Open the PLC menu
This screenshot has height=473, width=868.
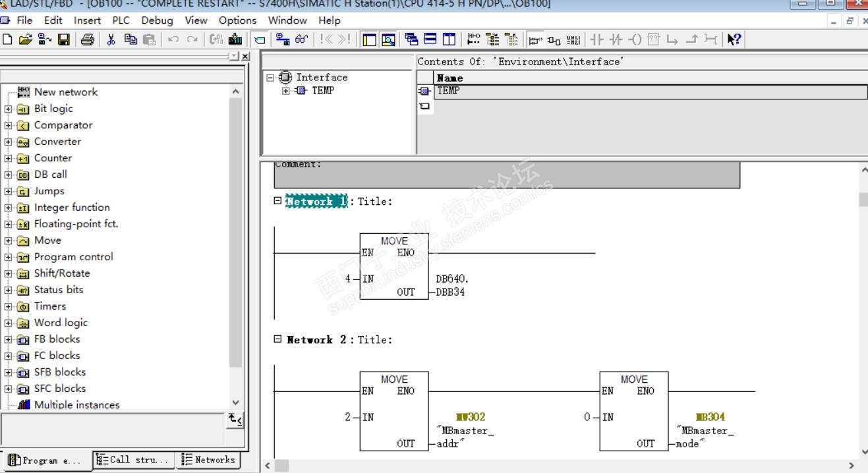pyautogui.click(x=121, y=20)
